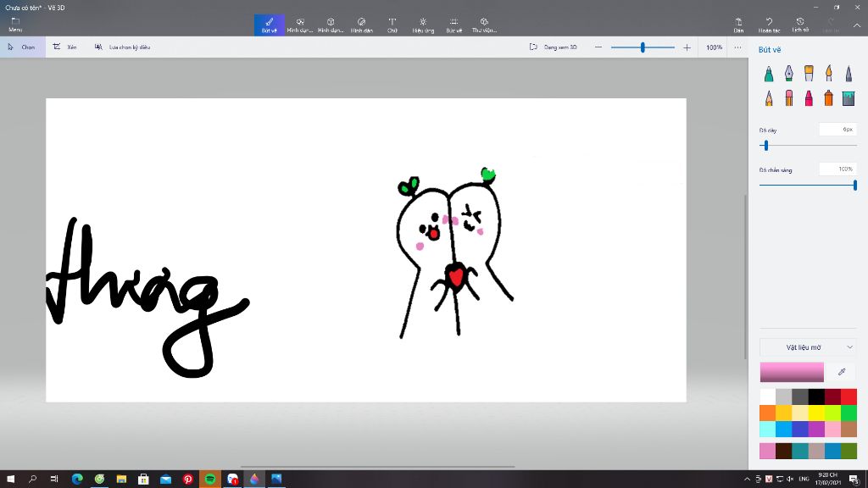Adjust the opacity slider handle
The width and height of the screenshot is (868, 488).
tap(855, 186)
